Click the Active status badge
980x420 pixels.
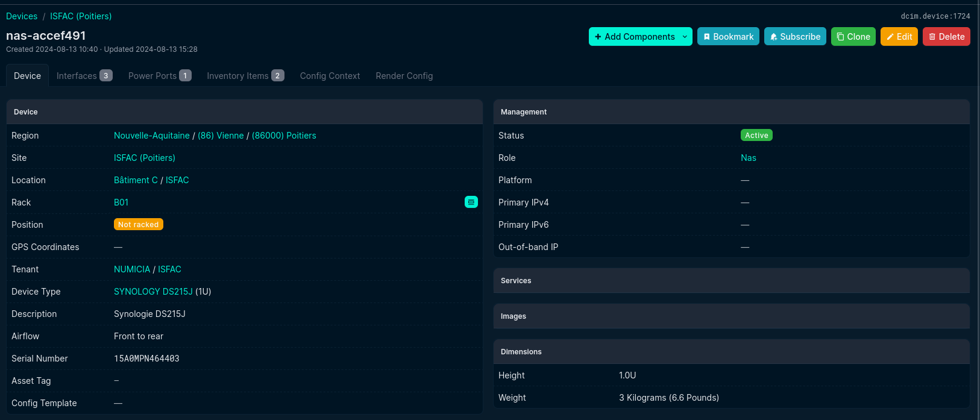point(756,136)
